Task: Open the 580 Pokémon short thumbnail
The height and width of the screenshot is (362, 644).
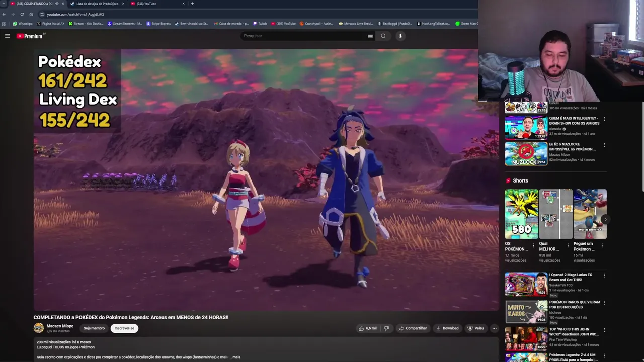Action: (521, 214)
